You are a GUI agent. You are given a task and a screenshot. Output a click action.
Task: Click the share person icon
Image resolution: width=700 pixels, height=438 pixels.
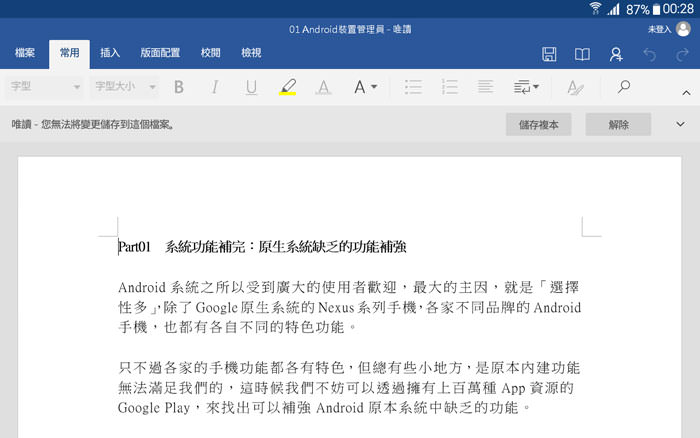coord(616,54)
